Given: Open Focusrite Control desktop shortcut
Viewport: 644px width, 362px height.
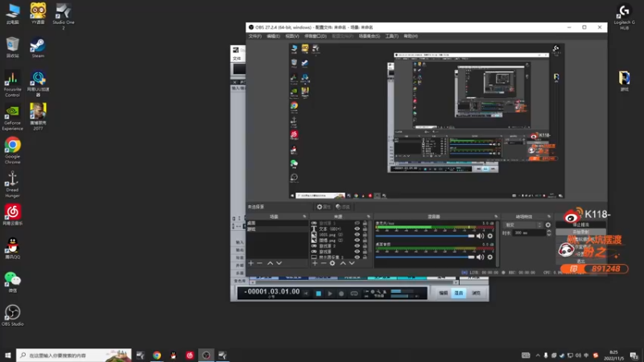Looking at the screenshot, I should pyautogui.click(x=12, y=84).
